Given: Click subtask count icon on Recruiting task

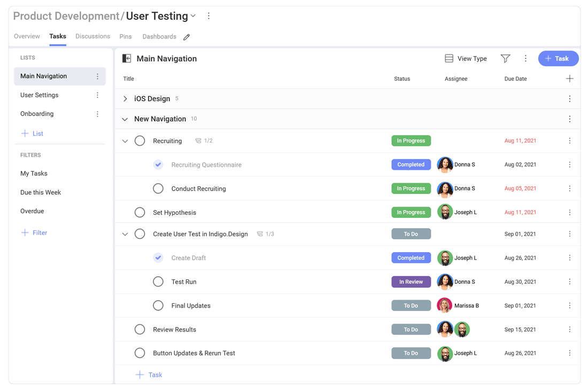Looking at the screenshot, I should 198,141.
